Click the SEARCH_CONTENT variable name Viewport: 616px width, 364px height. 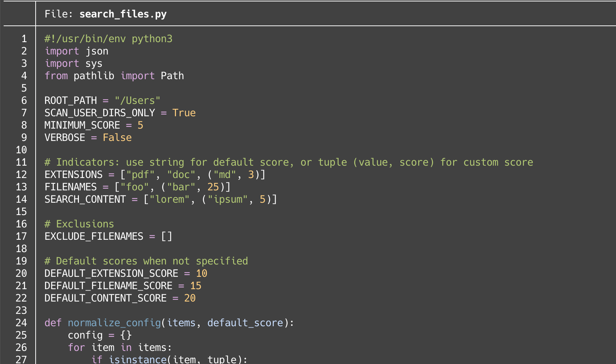[85, 199]
